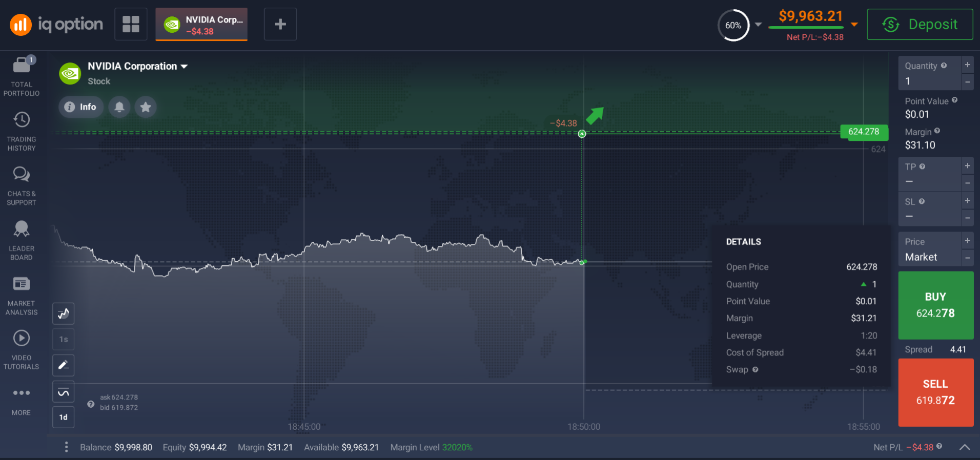This screenshot has height=460, width=980.
Task: Decrease Quantity with minus stepper
Action: coord(967,81)
